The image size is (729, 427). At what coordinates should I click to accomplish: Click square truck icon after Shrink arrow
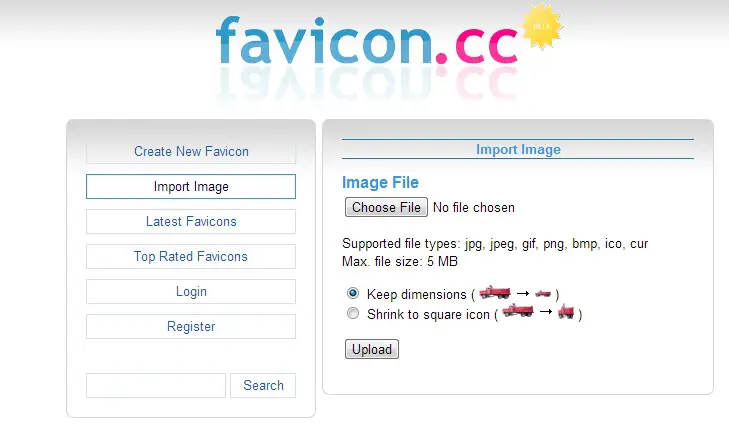(566, 311)
